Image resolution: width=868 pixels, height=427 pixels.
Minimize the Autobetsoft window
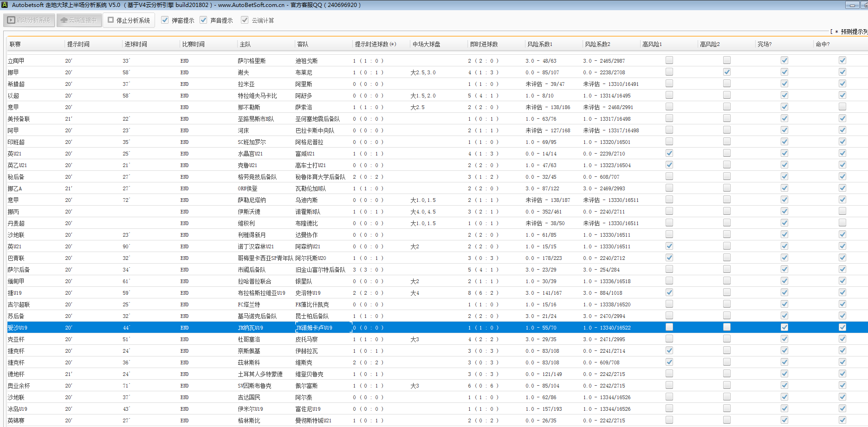852,5
